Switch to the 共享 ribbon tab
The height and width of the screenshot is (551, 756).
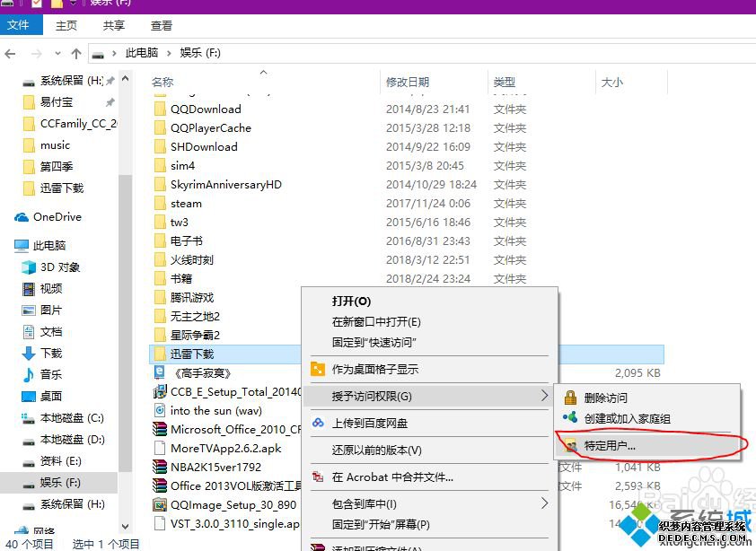pos(114,25)
